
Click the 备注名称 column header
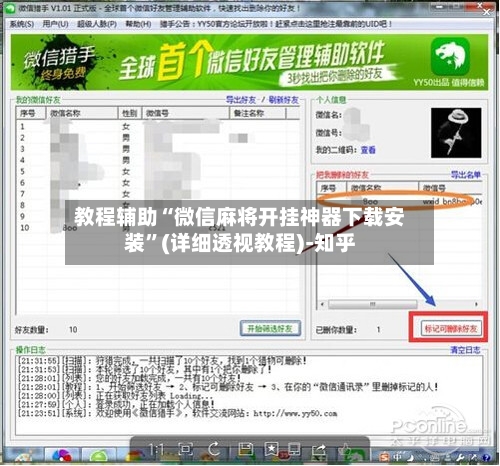258,113
